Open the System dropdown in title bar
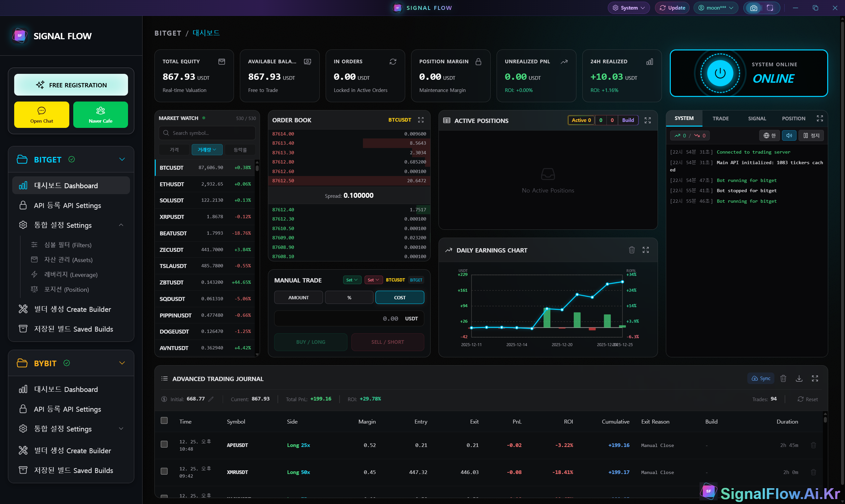The height and width of the screenshot is (504, 845). click(x=629, y=8)
